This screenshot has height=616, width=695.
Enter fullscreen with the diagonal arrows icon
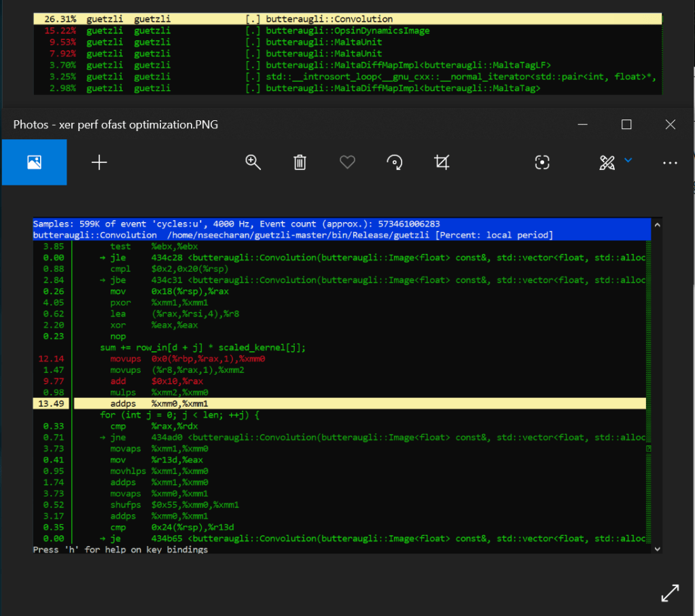click(x=670, y=593)
